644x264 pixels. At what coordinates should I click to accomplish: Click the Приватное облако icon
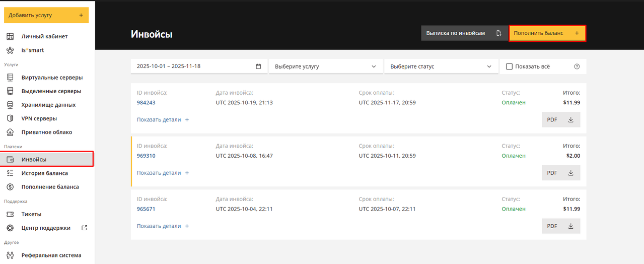tap(10, 132)
